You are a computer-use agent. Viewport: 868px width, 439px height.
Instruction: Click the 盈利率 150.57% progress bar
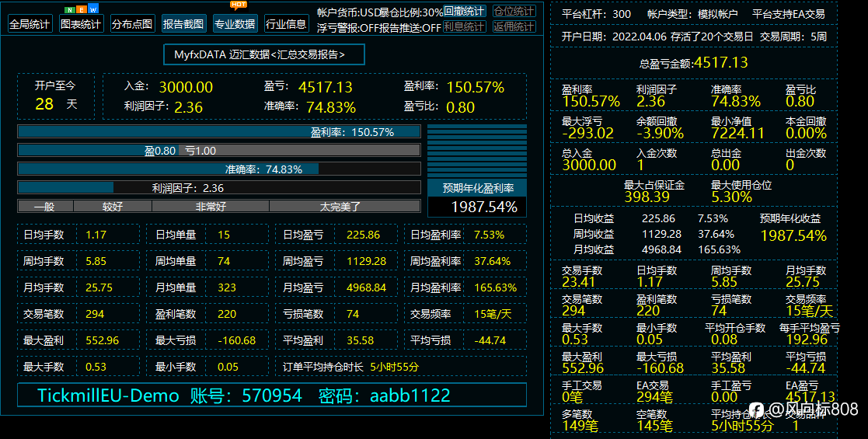pyautogui.click(x=218, y=132)
